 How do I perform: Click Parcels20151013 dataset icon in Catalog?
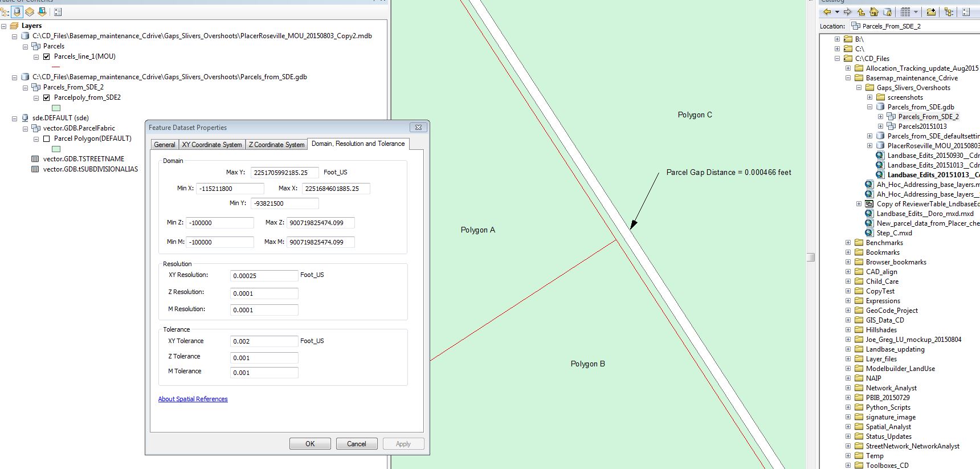pyautogui.click(x=892, y=127)
